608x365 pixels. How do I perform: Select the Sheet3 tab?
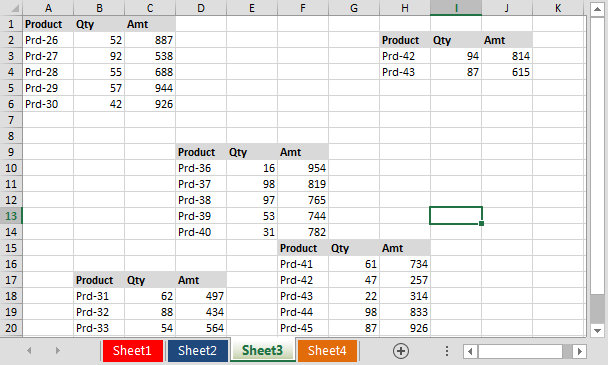click(x=263, y=350)
